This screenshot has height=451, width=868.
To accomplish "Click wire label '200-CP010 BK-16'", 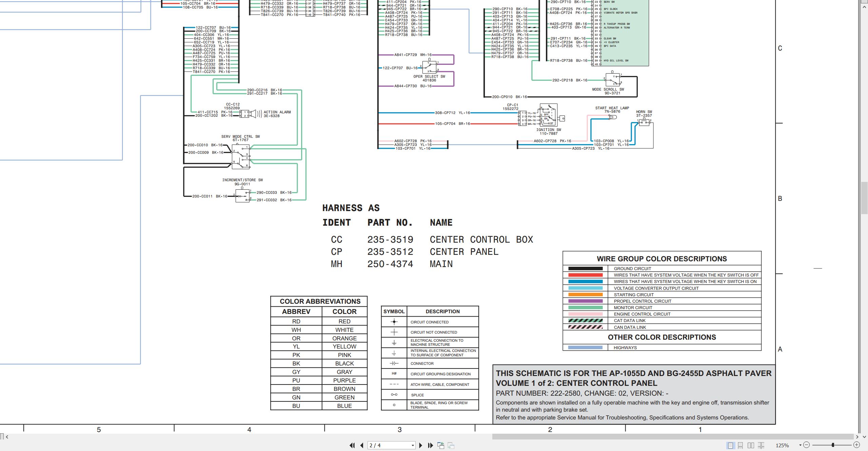I will (x=510, y=97).
